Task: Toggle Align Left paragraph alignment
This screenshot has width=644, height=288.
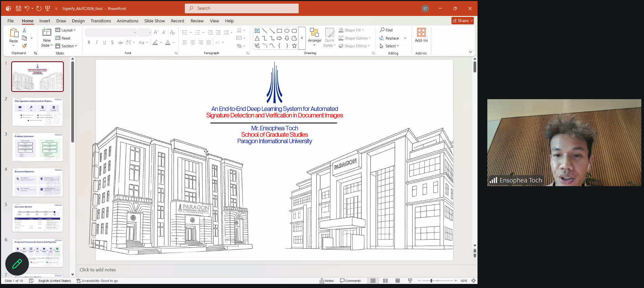Action: [x=185, y=42]
